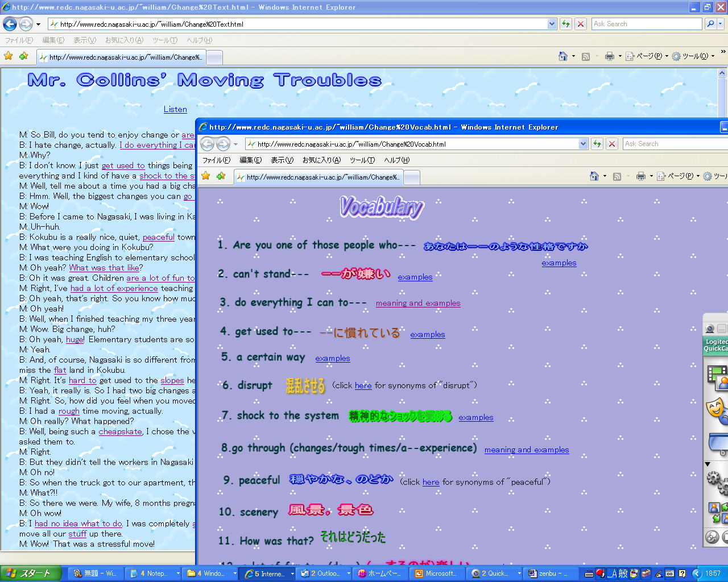Click the Print icon in the main browser
This screenshot has width=728, height=582.
pos(610,56)
